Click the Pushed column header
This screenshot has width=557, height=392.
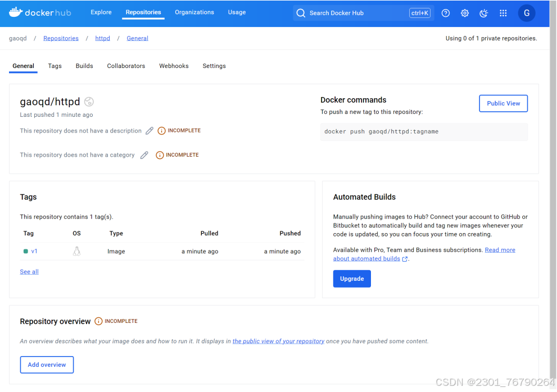tap(290, 233)
